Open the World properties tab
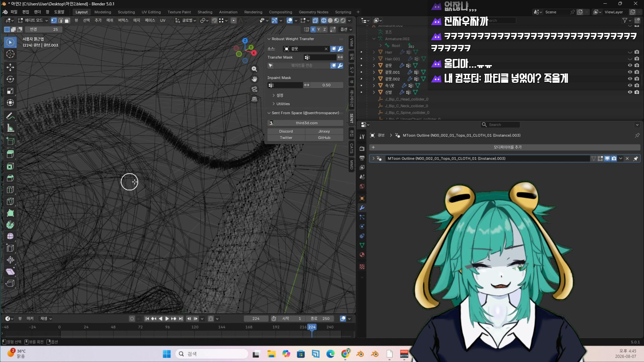Screen dimensions: 644x362 coord(362,186)
